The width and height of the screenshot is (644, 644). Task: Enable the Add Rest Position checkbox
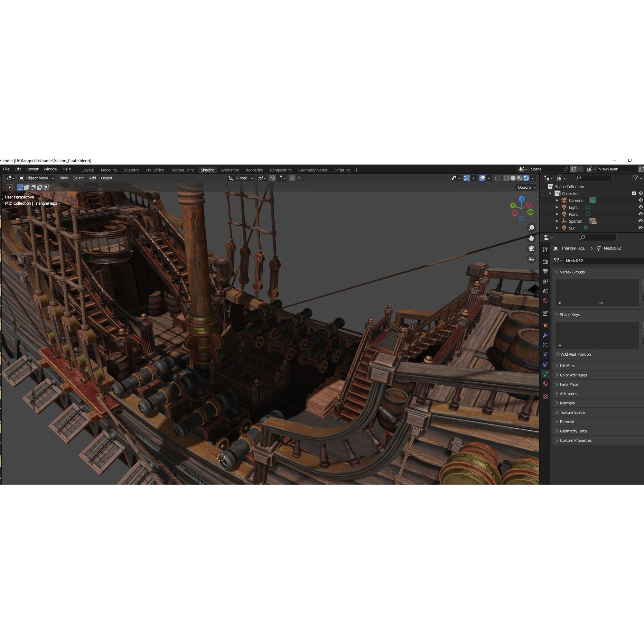pos(557,354)
